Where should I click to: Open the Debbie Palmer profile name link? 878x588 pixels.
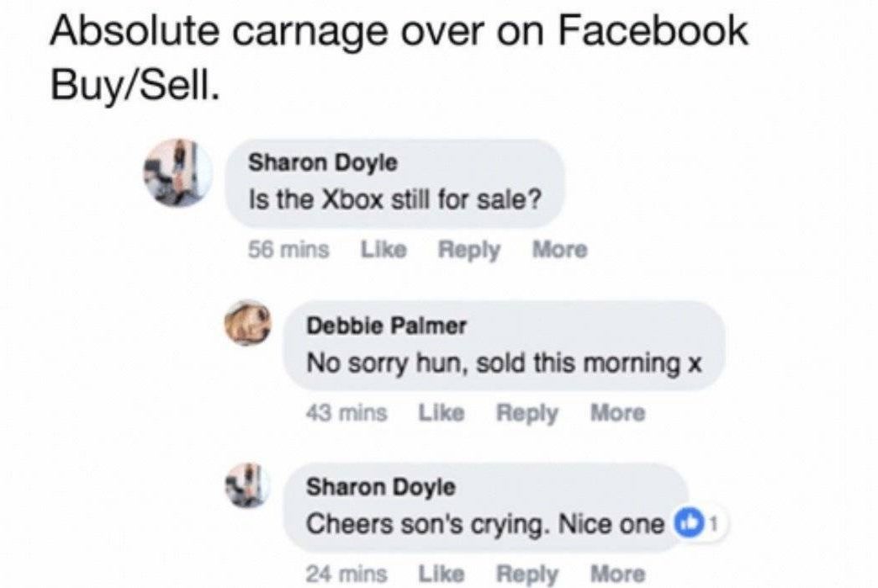coord(386,326)
